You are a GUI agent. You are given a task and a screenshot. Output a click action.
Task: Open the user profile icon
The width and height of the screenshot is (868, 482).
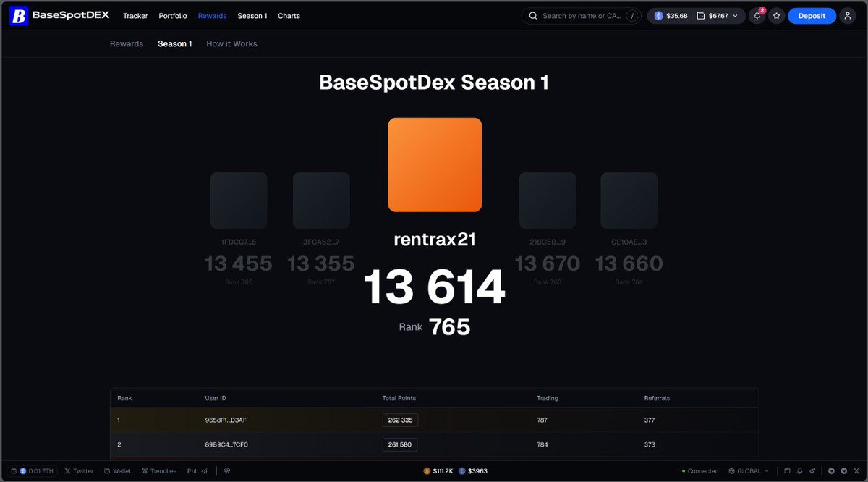pos(847,16)
